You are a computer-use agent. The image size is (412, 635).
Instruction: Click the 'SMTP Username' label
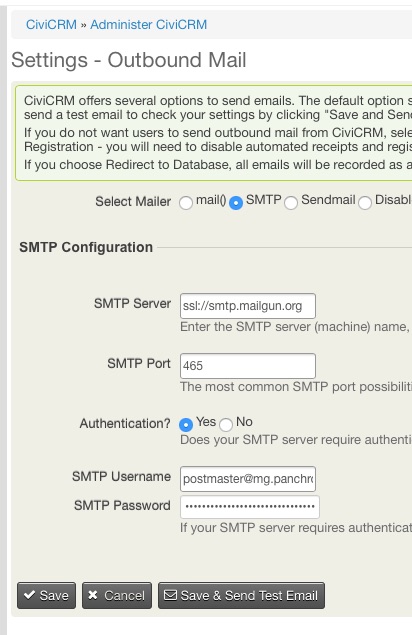coord(121,476)
